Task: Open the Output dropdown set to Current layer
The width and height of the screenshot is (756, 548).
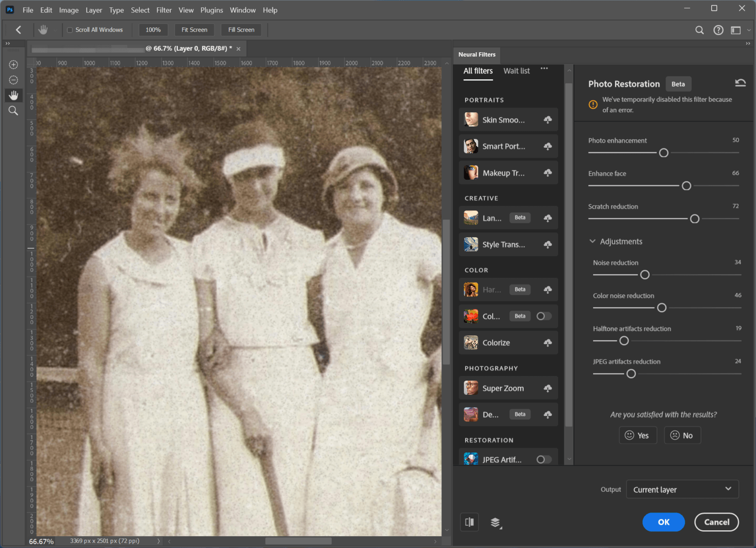Action: 682,489
